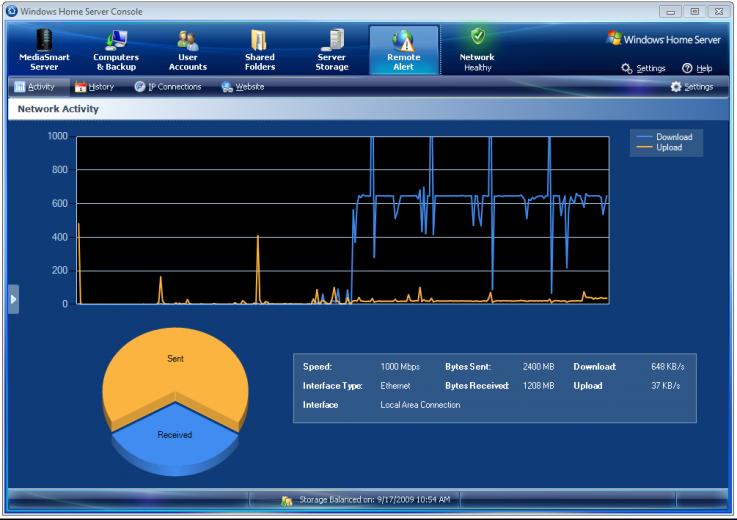
Task: Click the 648 KB/s download value
Action: point(667,367)
